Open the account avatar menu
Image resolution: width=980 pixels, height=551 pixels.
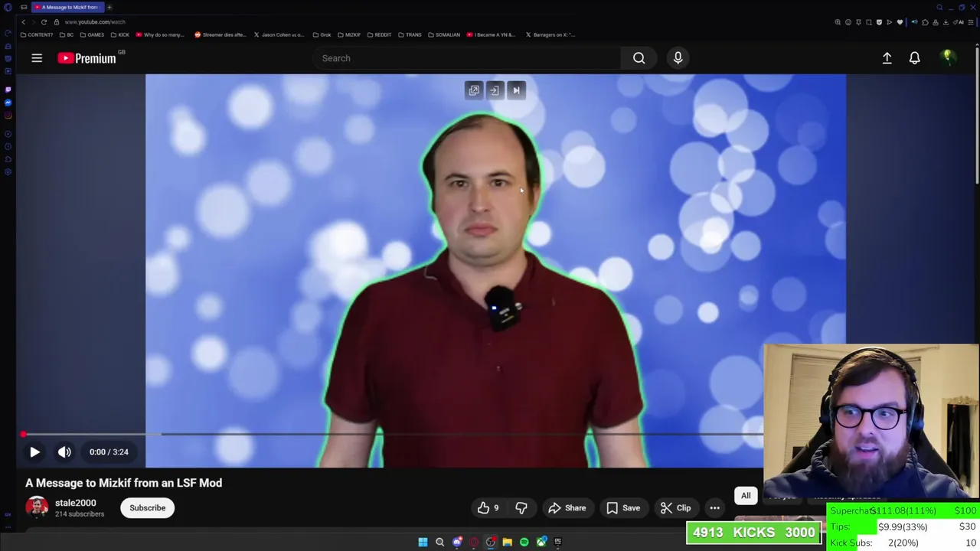click(x=948, y=58)
